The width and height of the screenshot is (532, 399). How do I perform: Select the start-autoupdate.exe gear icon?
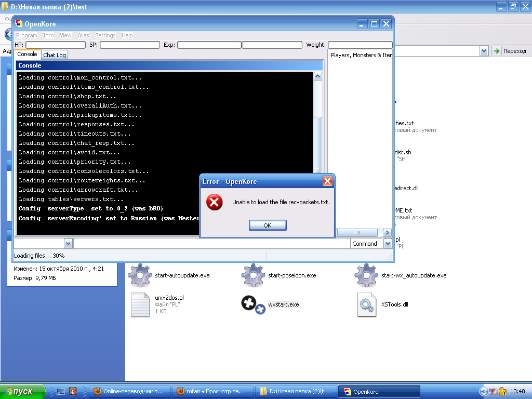pos(140,275)
